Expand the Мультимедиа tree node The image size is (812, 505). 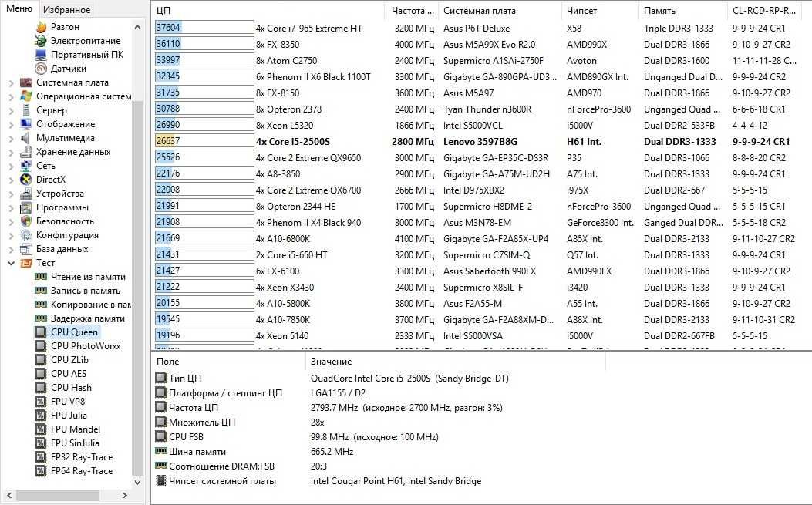(x=12, y=138)
